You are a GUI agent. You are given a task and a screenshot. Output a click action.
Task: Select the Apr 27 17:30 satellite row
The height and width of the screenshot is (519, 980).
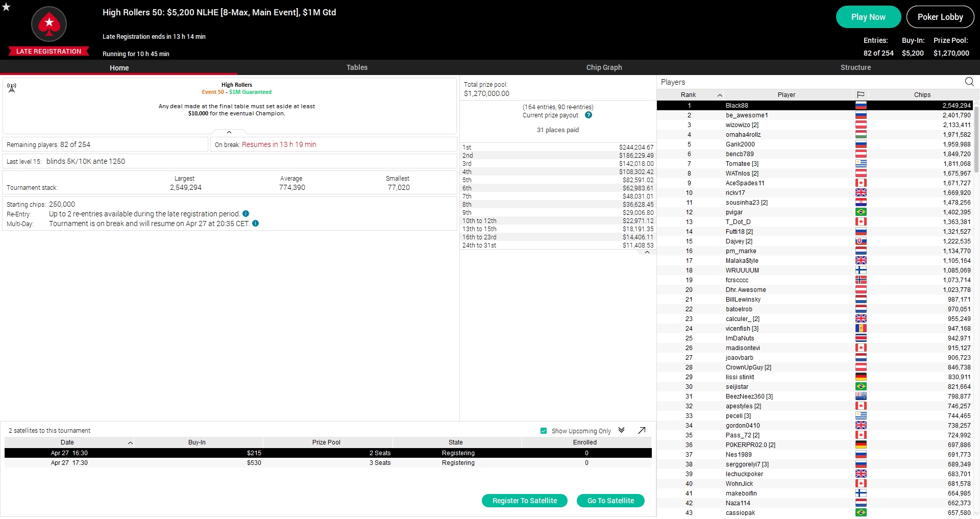tap(328, 463)
